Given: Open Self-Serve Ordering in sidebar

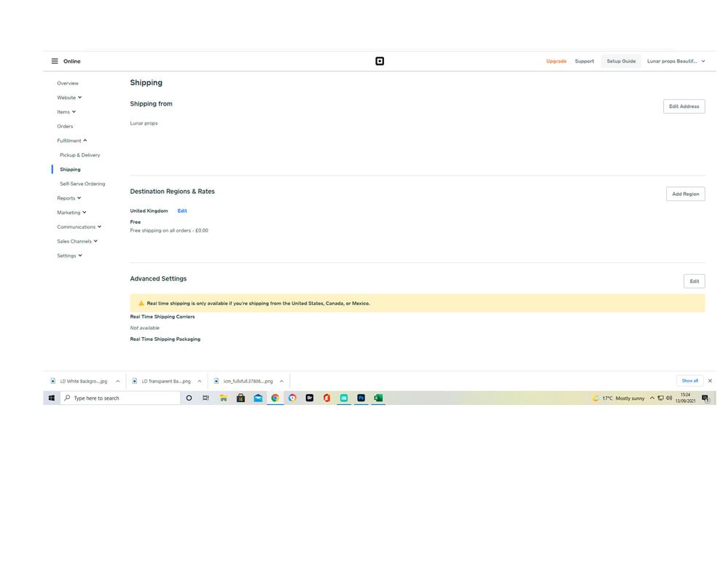Looking at the screenshot, I should 82,184.
